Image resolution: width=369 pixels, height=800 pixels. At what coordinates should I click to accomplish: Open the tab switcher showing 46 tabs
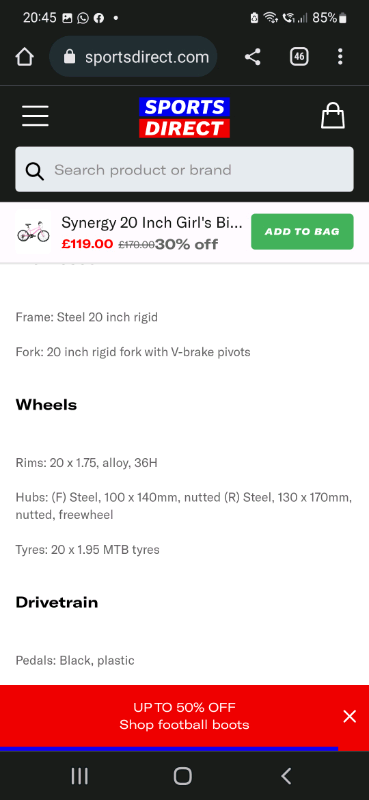299,57
